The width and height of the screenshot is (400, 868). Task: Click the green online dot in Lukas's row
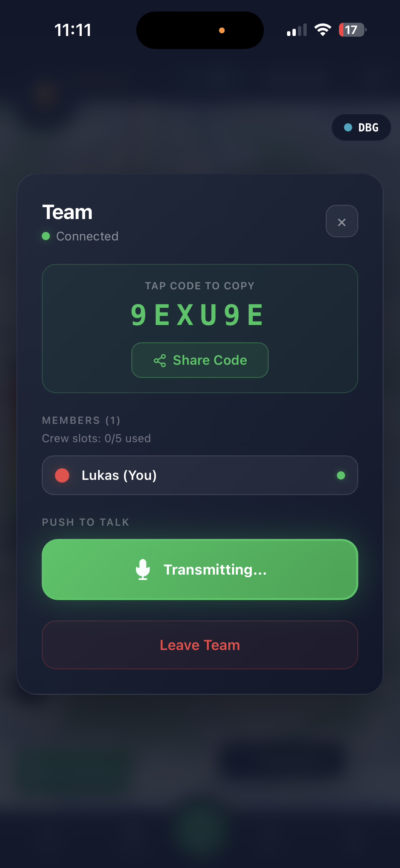coord(341,475)
